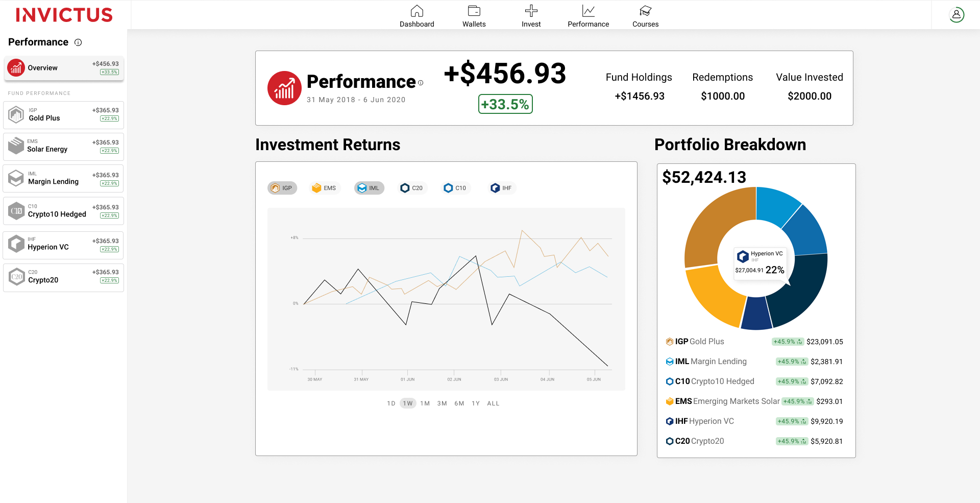980x503 pixels.
Task: Switch chart range to 1M
Action: tap(425, 403)
